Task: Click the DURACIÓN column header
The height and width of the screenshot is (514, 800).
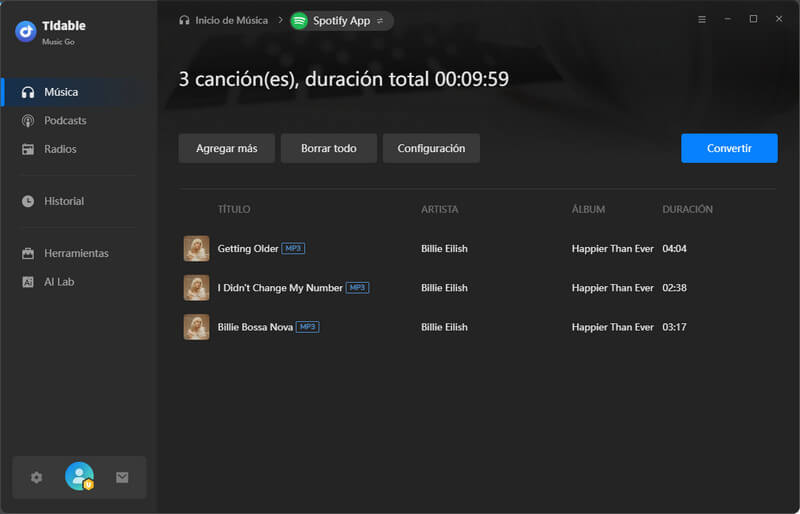Action: (687, 209)
